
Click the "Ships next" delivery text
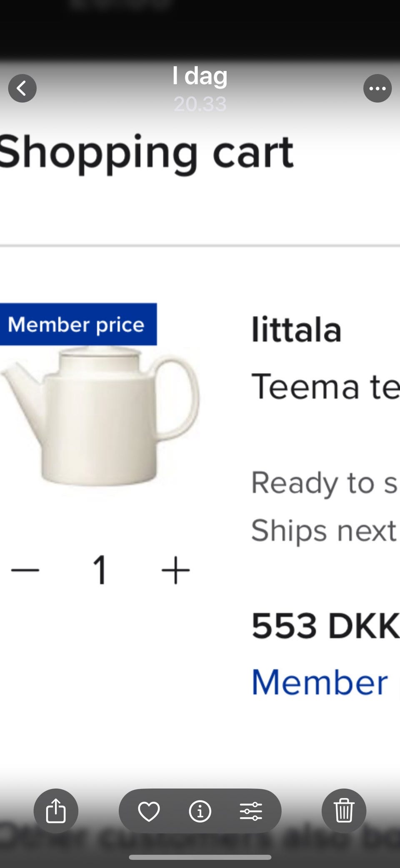pyautogui.click(x=324, y=531)
